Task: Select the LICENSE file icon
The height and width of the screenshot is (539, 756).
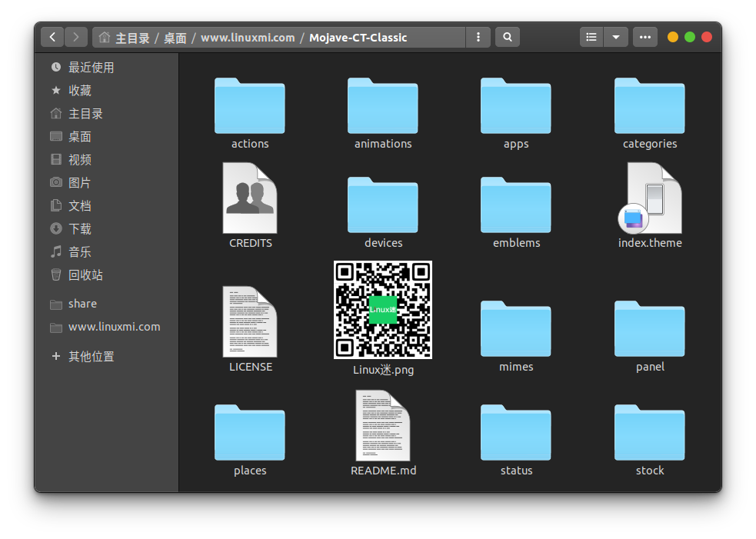Action: (x=250, y=321)
